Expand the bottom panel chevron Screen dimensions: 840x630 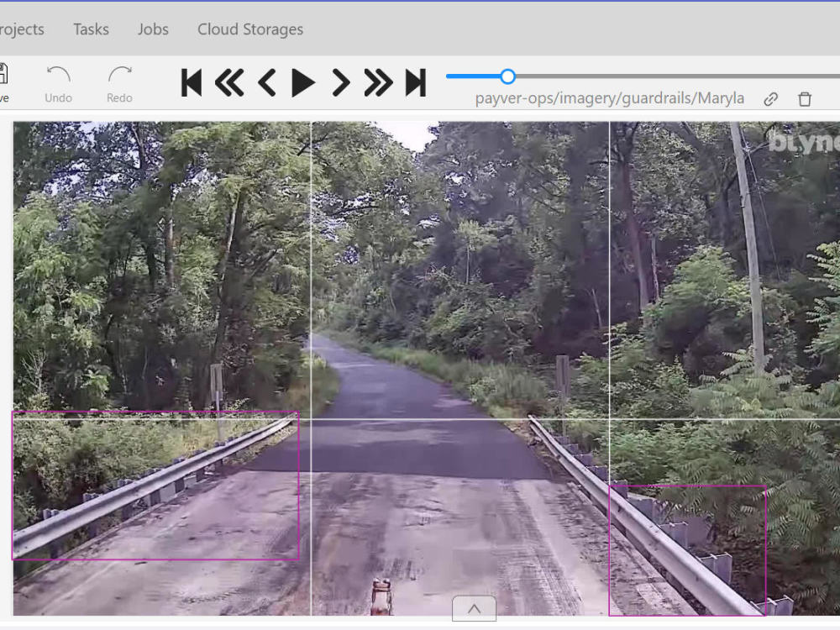[x=474, y=608]
